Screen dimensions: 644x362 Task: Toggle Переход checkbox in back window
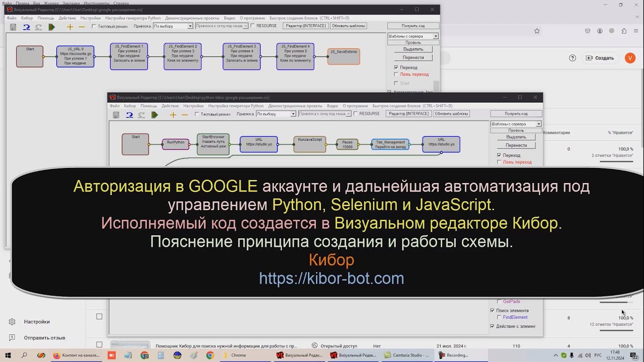[x=396, y=67]
